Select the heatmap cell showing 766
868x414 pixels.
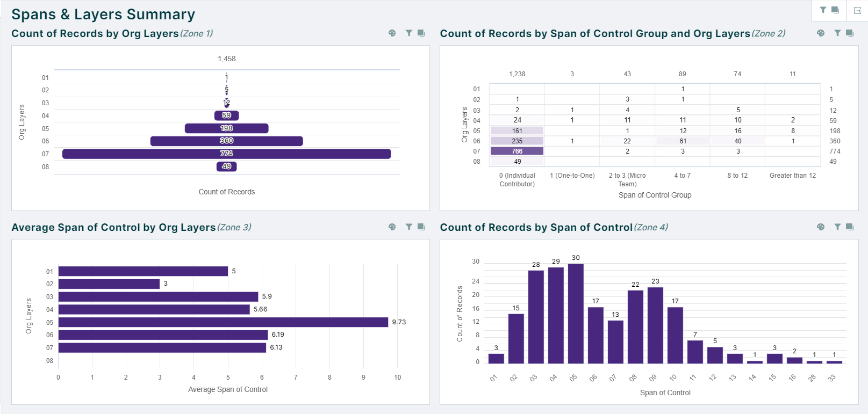pos(517,151)
